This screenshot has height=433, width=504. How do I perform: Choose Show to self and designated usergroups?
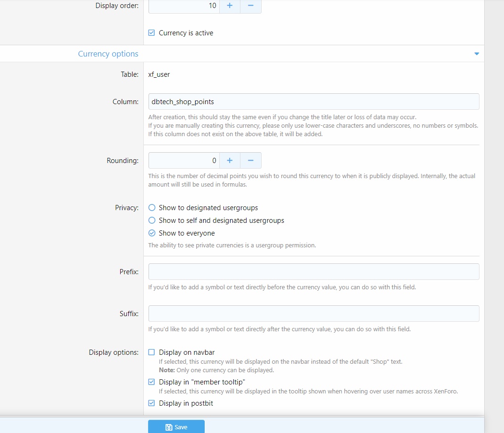tap(152, 221)
